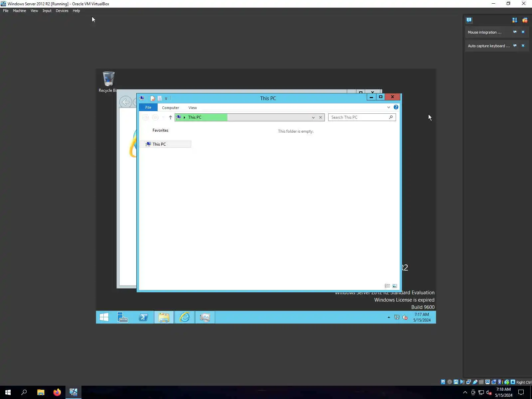Open the last pinned app on guest taskbar

(205, 317)
